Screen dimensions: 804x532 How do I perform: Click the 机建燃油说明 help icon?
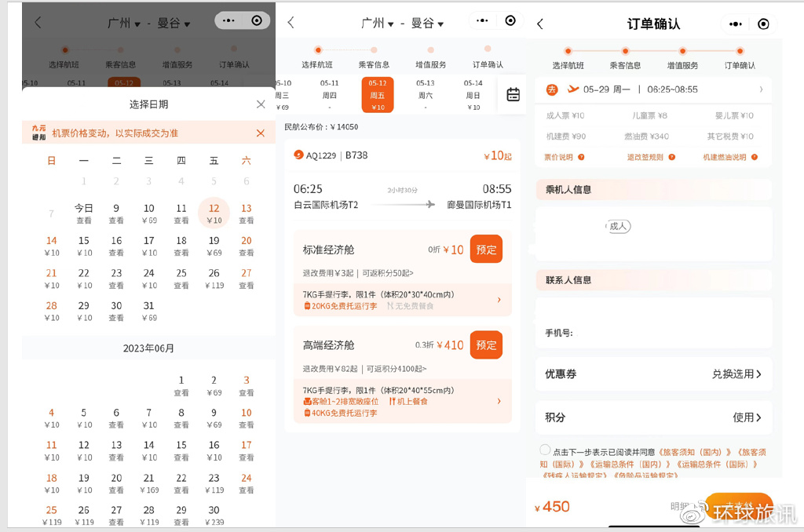click(x=755, y=157)
